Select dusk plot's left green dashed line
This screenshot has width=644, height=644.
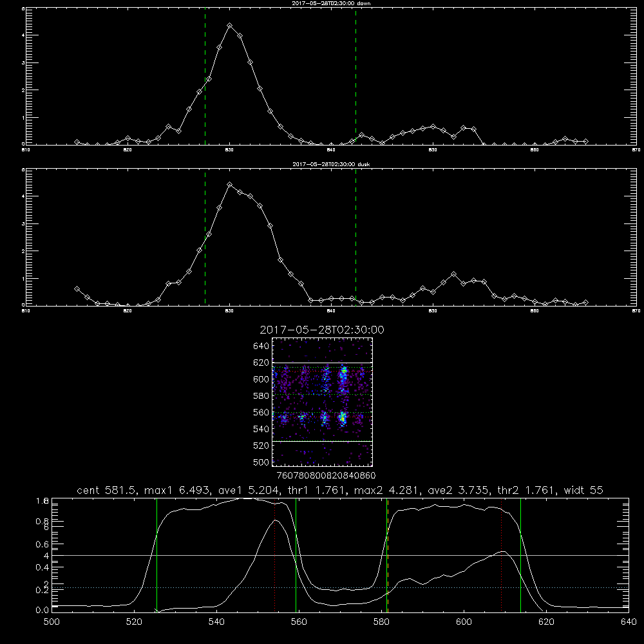(x=205, y=238)
